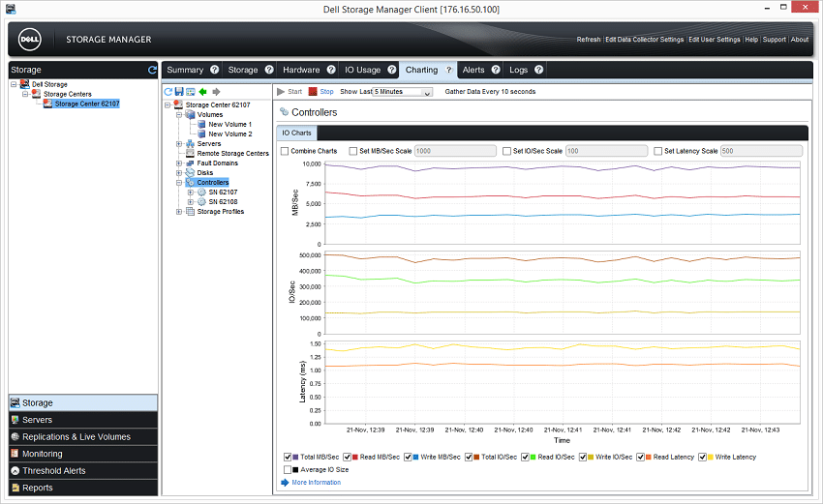Open help icon beside Hardware tab
Viewport: 823px width, 504px height.
coord(331,70)
